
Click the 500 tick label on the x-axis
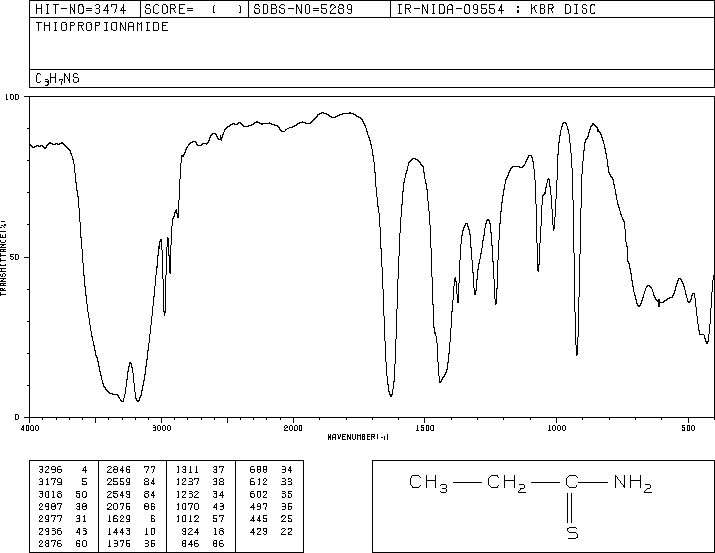pyautogui.click(x=688, y=428)
